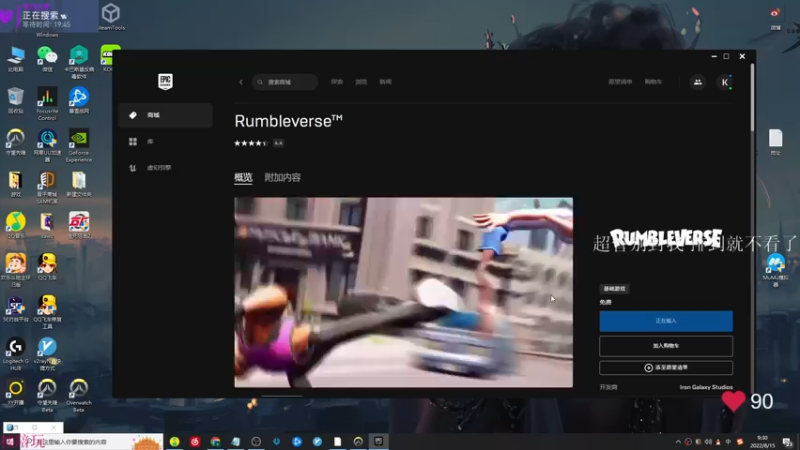Open NetEase Music in the taskbar
The image size is (800, 450).
195,442
